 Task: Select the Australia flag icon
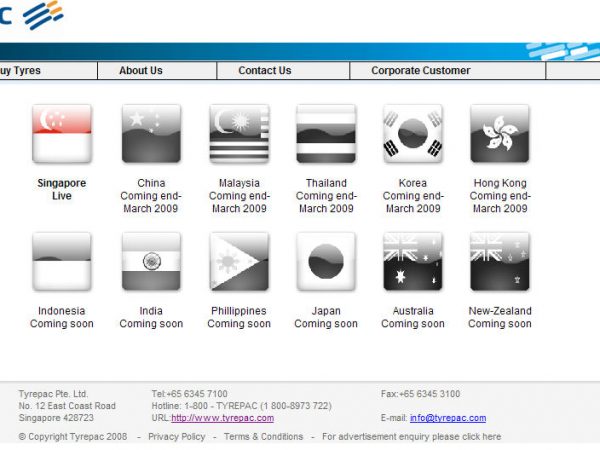pyautogui.click(x=413, y=262)
